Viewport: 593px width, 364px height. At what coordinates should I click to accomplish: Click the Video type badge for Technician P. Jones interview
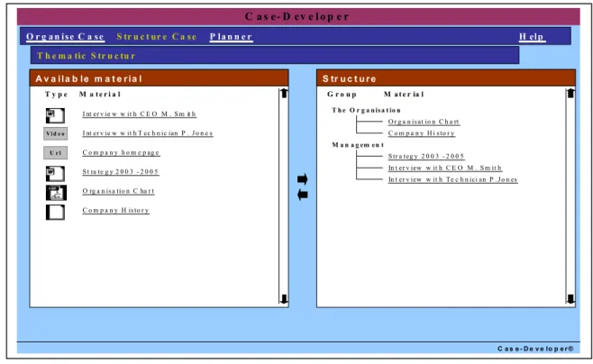tap(55, 134)
